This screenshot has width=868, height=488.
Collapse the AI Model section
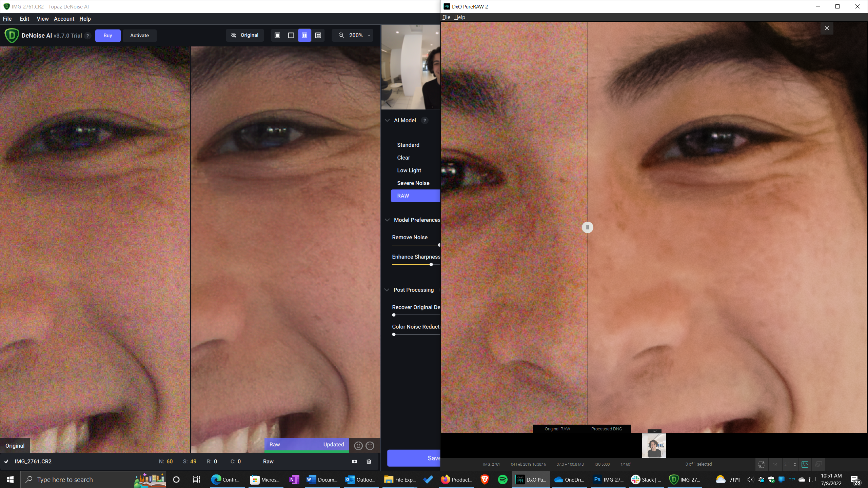(387, 120)
